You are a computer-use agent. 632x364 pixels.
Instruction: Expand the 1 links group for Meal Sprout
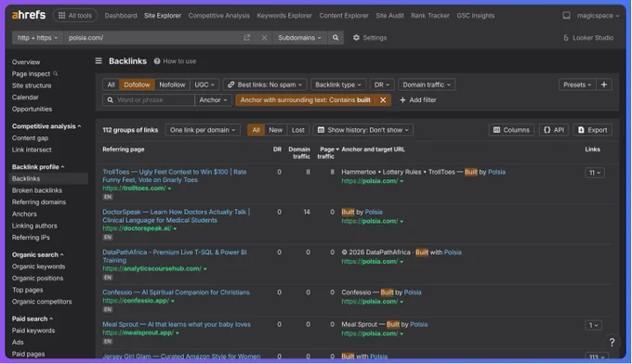pyautogui.click(x=593, y=325)
